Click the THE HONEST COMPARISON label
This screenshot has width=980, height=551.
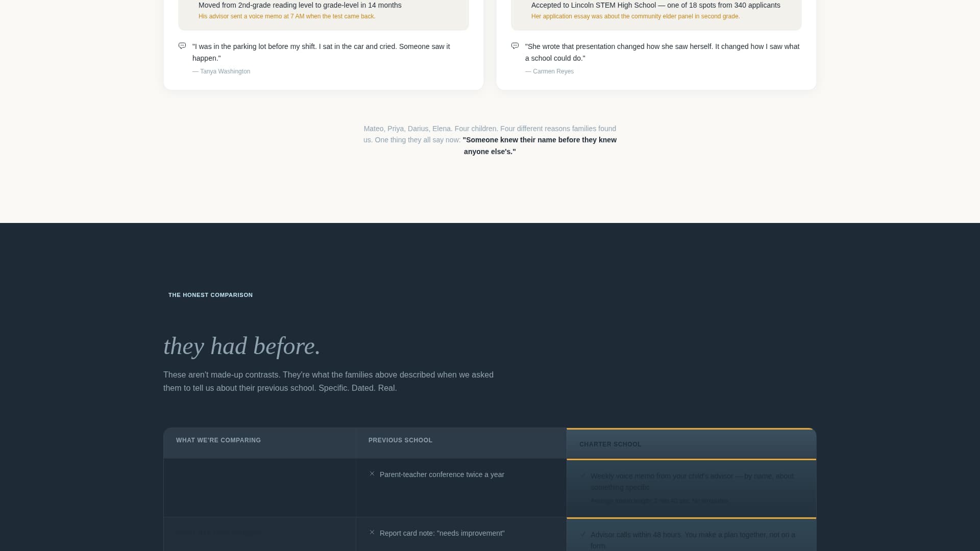click(x=210, y=295)
